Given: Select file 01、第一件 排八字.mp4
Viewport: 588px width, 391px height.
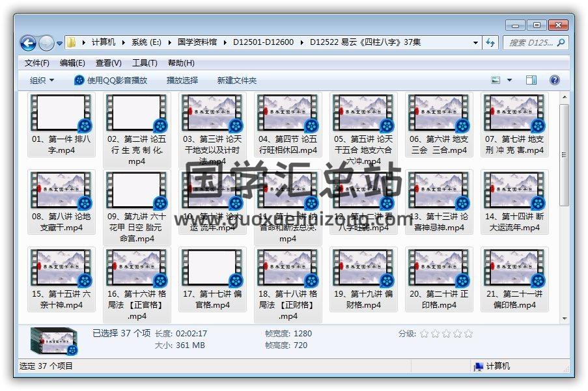Looking at the screenshot, I should [x=61, y=125].
